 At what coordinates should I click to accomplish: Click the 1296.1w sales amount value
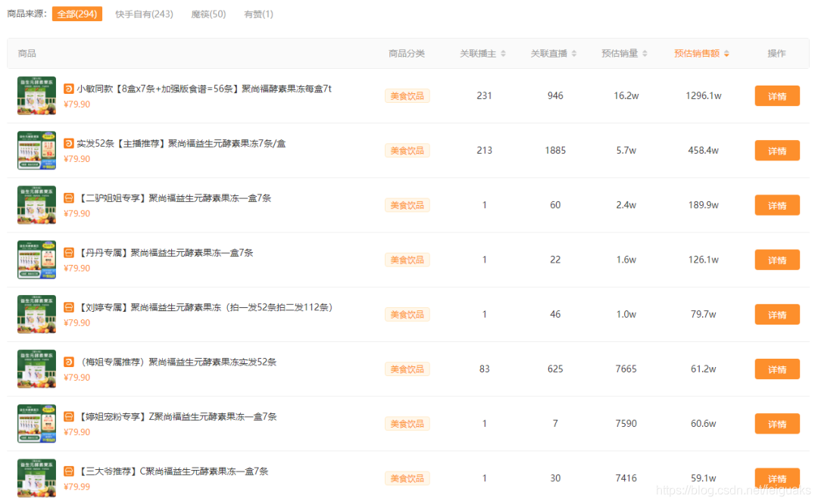703,96
